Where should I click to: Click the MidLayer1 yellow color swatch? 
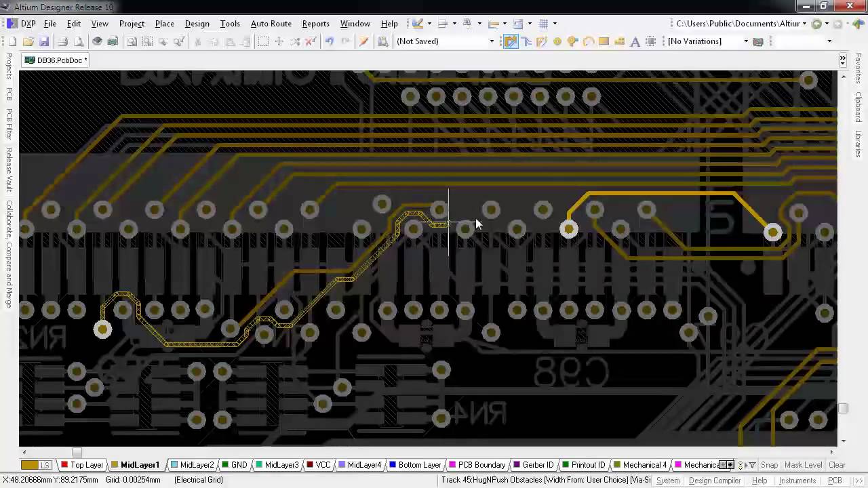click(115, 465)
